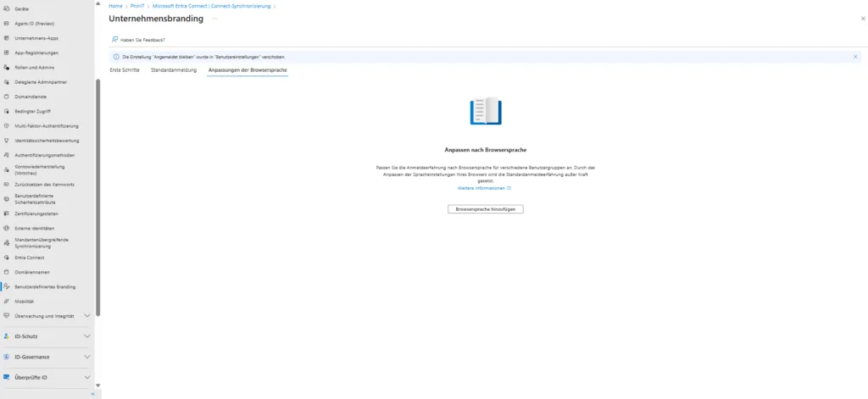
Task: Open Zertifizierungsstellen icon in the sidebar
Action: [6, 213]
